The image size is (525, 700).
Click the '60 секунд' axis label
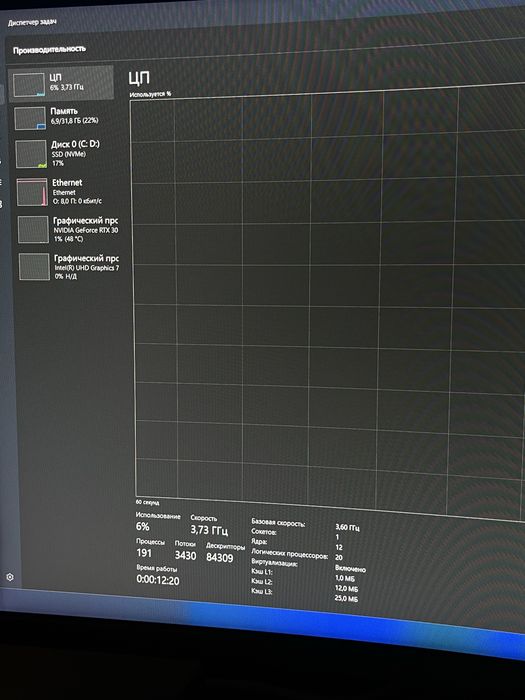click(x=147, y=502)
